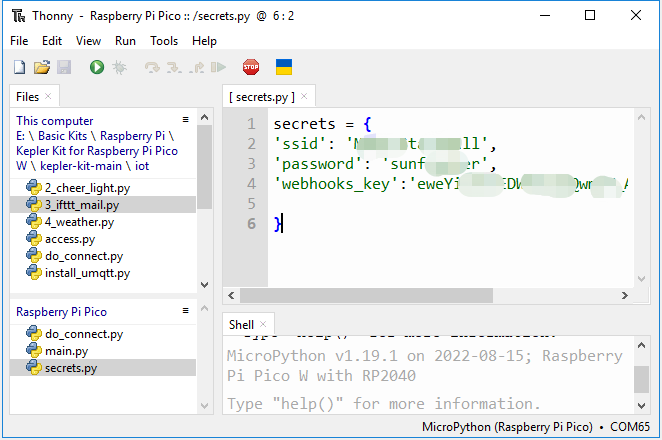
Task: Select 2_cheer_light.py in local files
Action: pyautogui.click(x=103, y=187)
